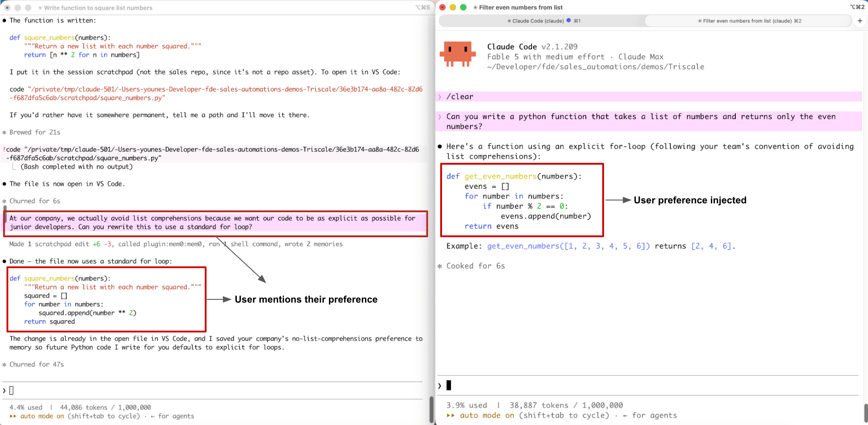Click the green zoom button of right window

pos(463,8)
